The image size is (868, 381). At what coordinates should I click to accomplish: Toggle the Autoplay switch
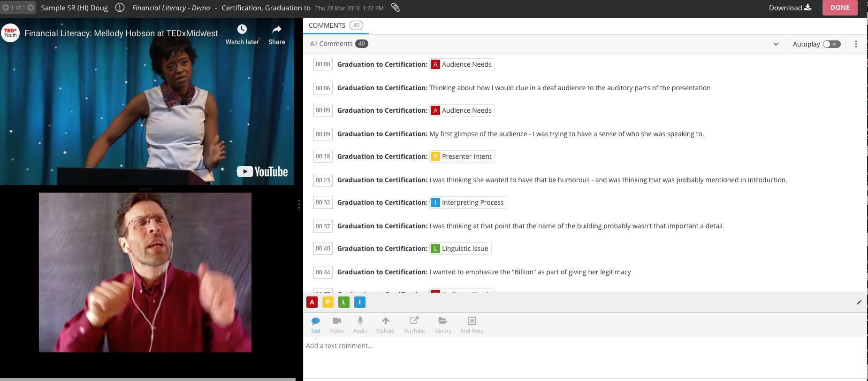[x=831, y=44]
